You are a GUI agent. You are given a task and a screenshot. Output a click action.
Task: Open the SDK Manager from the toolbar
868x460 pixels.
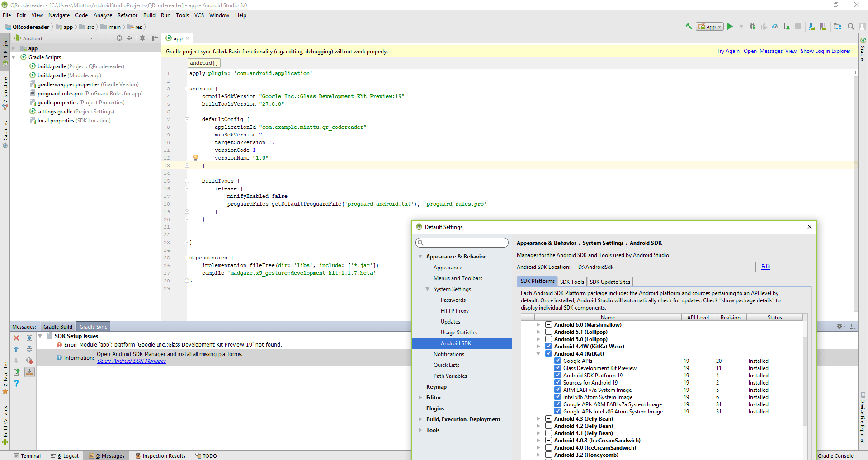[811, 27]
